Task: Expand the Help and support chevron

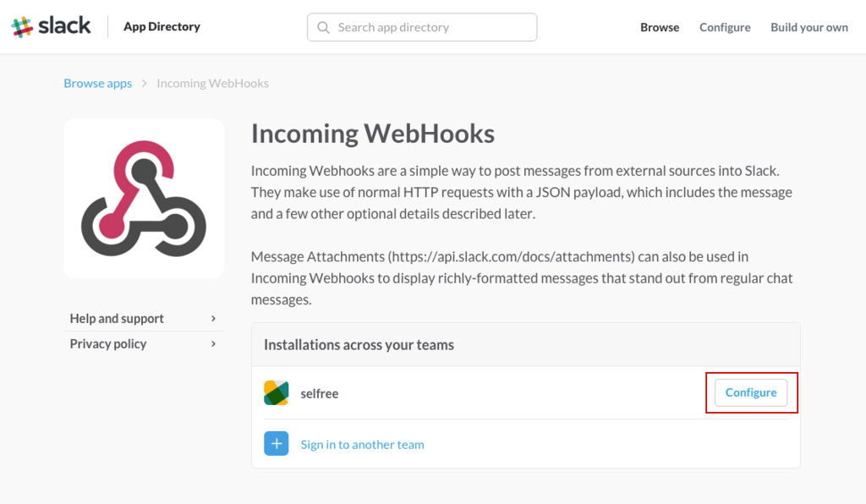Action: pos(213,319)
